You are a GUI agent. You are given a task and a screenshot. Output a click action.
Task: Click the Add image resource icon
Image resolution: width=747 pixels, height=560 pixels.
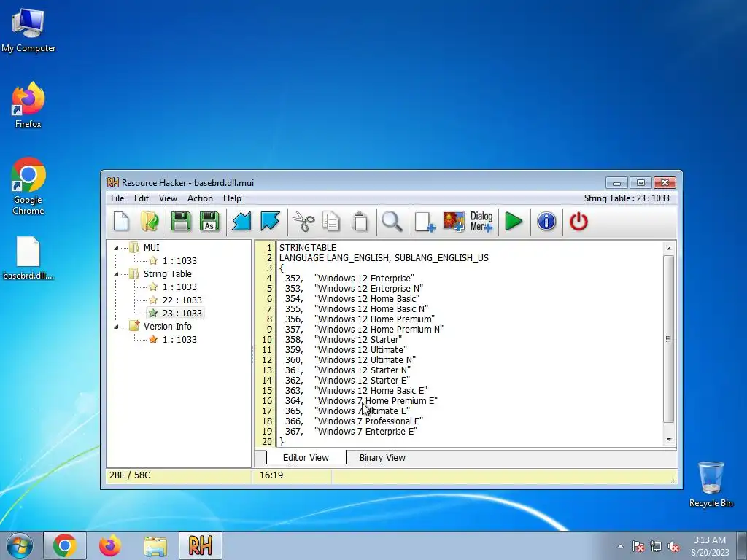coord(454,222)
